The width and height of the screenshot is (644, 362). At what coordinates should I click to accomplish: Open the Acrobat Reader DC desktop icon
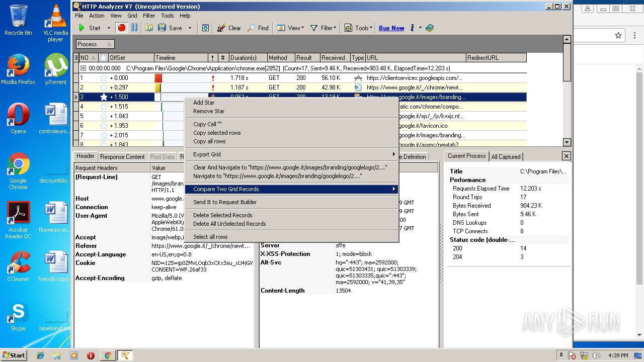[19, 220]
